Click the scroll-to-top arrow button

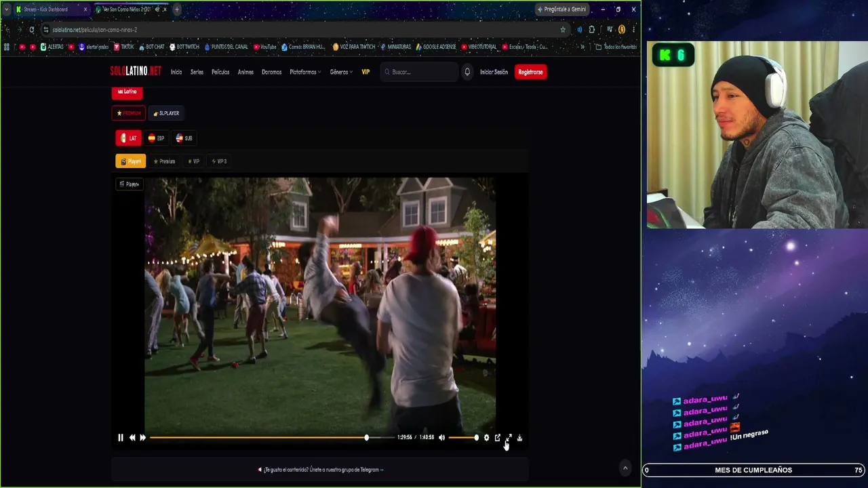(625, 468)
